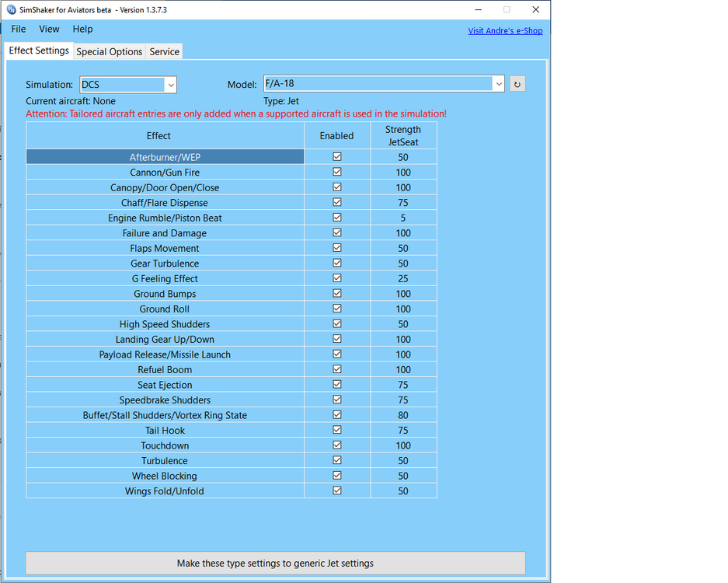728x583 pixels.
Task: Uncheck Ground Roll effect checkbox
Action: tap(337, 309)
